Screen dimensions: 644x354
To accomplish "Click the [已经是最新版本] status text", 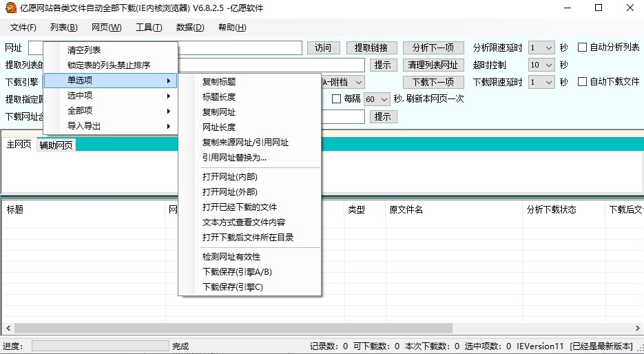I will point(601,346).
